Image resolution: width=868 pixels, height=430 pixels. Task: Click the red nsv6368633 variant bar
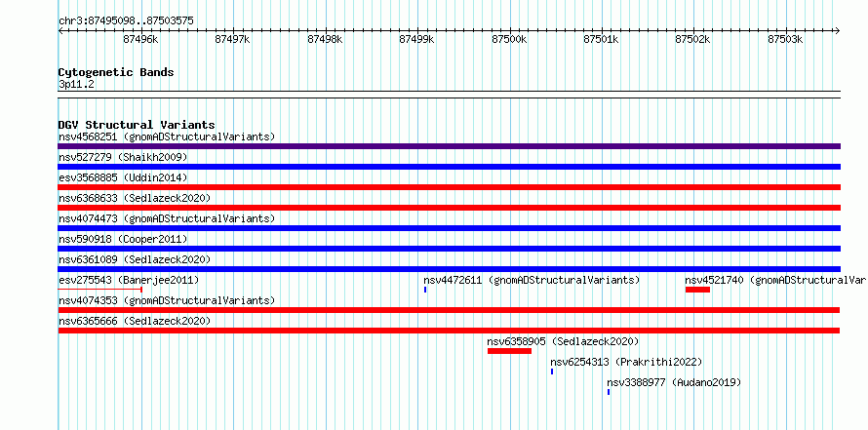449,208
